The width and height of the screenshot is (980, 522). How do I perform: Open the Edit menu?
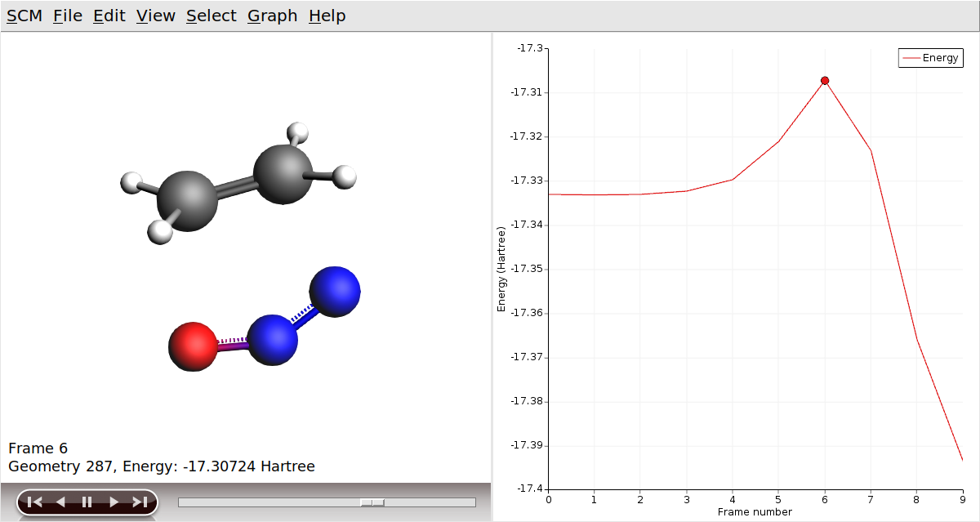click(x=109, y=16)
